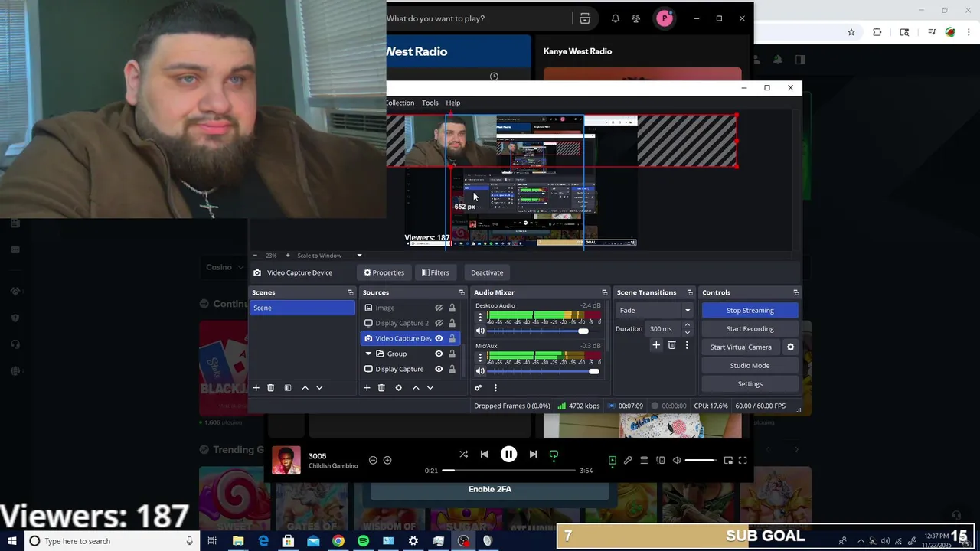Add a new scene in Scenes panel
Screen dimensions: 980x551
pos(256,388)
